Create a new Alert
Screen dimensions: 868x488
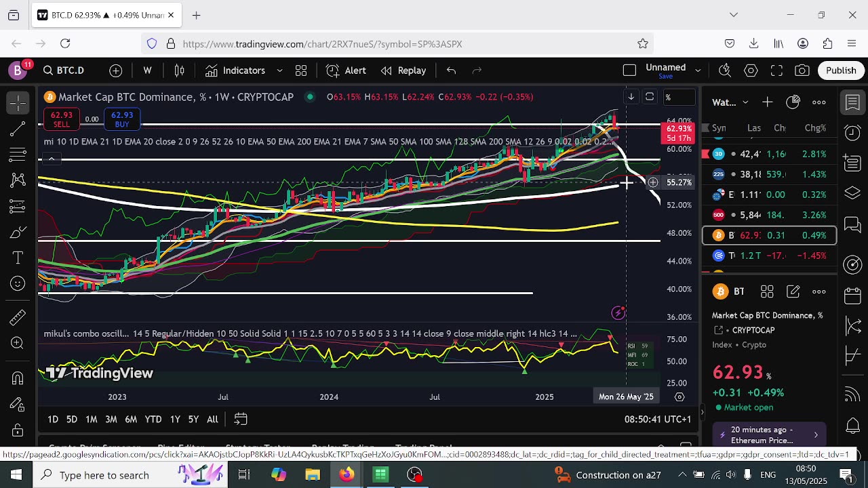(346, 70)
